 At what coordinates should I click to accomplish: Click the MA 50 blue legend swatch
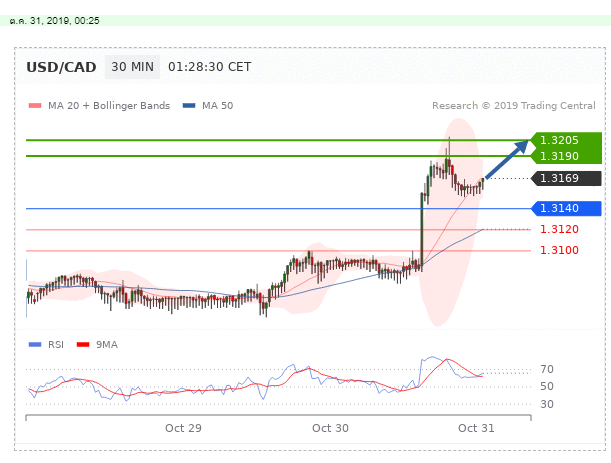189,106
